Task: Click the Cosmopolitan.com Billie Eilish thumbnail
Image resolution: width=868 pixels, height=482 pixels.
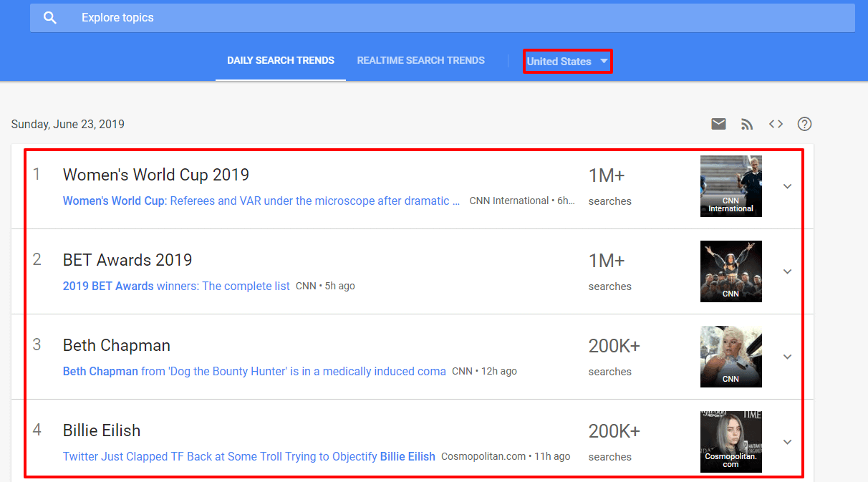Action: coord(730,442)
